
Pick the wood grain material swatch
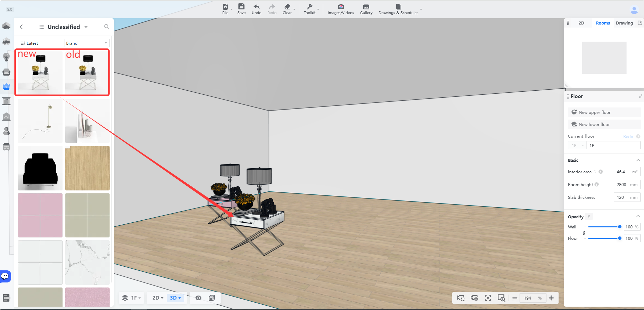(87, 168)
